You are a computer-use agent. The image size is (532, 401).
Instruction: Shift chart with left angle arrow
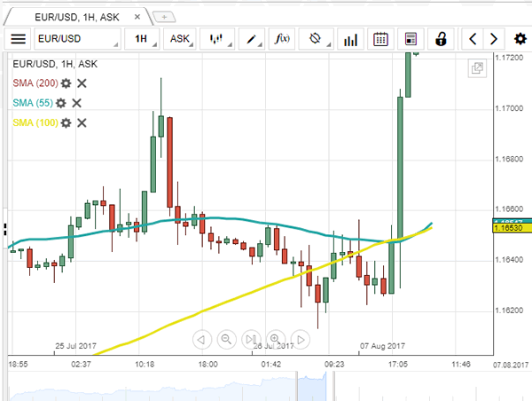473,39
